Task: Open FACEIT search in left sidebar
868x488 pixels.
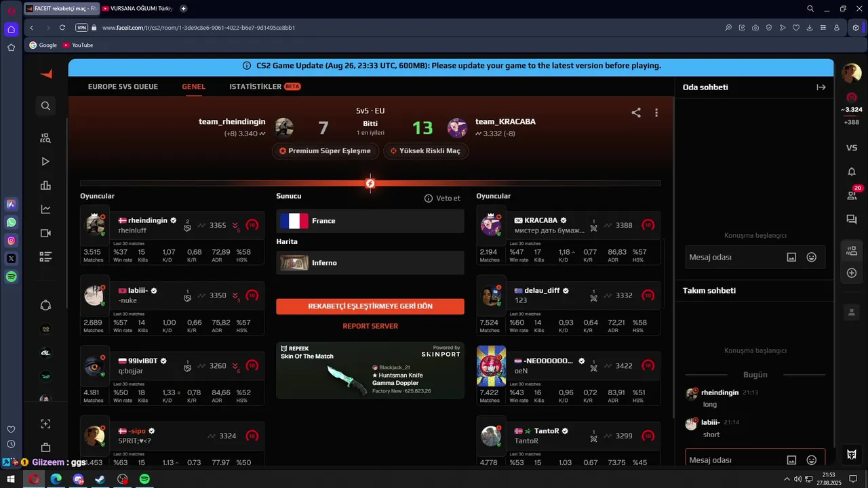Action: pos(45,106)
